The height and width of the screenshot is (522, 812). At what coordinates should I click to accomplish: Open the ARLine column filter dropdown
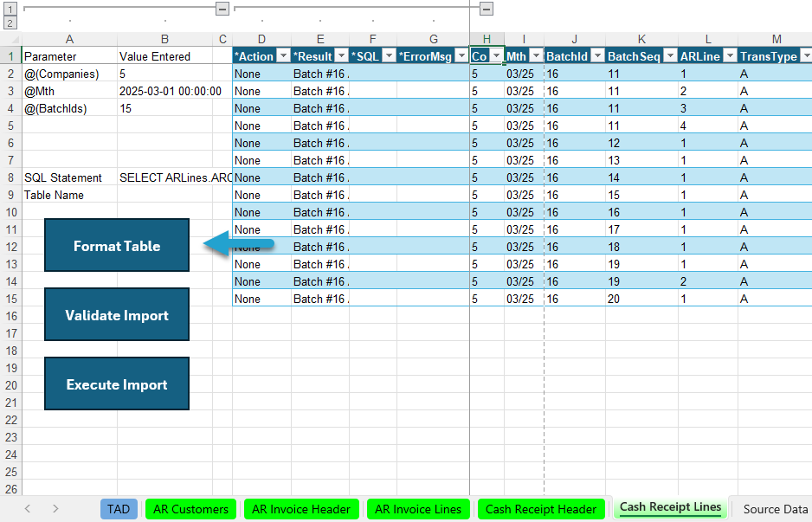tap(730, 56)
